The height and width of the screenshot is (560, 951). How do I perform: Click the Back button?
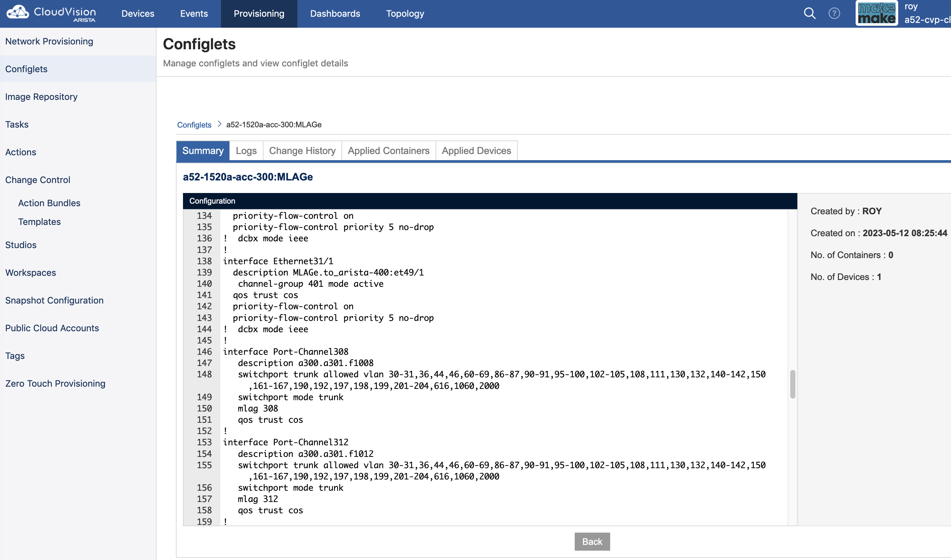click(592, 542)
